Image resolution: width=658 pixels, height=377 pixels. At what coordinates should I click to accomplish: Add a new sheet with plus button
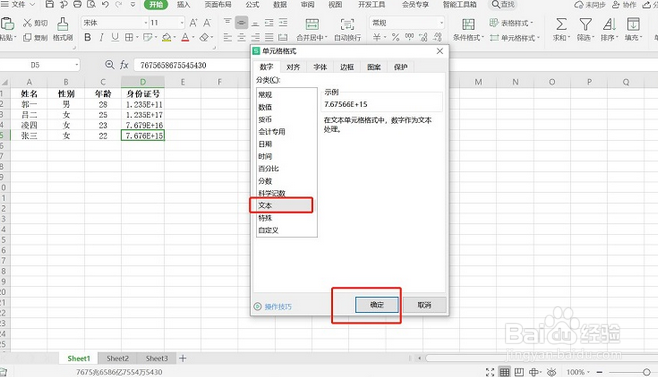coord(183,359)
